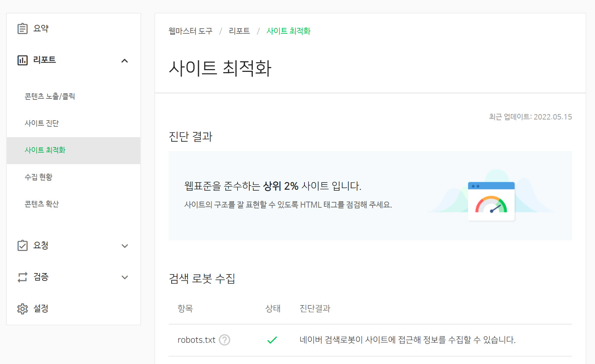Click the robots.txt help question mark icon

tap(225, 340)
